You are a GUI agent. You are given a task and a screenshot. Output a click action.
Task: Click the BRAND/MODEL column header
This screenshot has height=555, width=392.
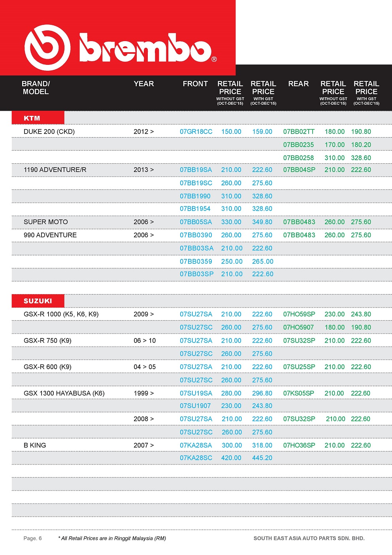click(36, 88)
